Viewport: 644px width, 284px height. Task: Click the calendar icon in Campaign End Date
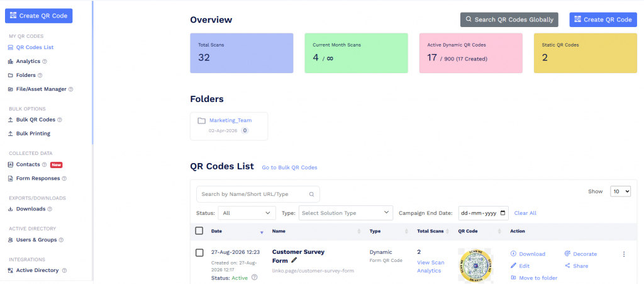(x=502, y=213)
